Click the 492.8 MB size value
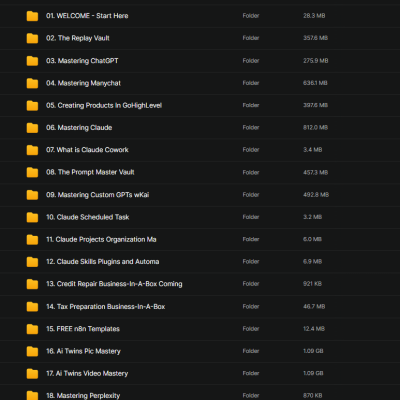Viewport: 400px width, 400px height. (316, 195)
